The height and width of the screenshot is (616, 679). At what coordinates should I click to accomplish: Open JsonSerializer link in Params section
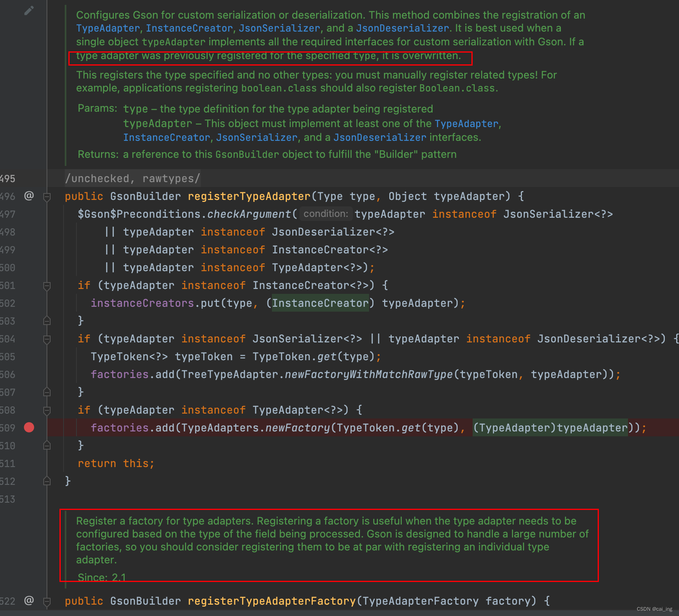tap(257, 138)
